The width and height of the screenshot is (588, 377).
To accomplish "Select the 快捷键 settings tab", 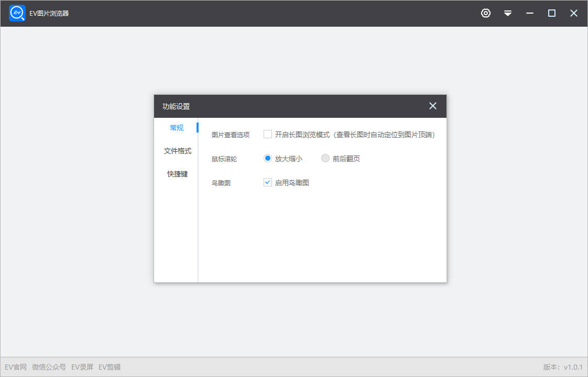I will click(177, 174).
